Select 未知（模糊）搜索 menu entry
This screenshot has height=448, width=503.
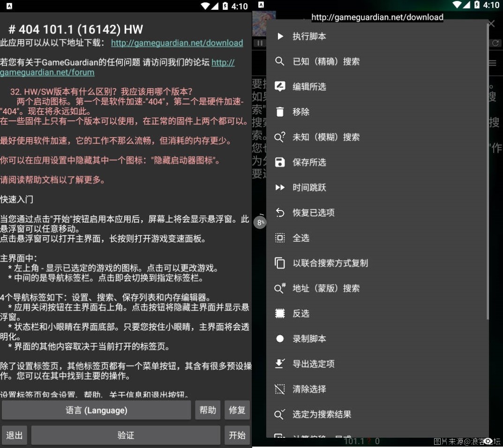[x=377, y=137]
